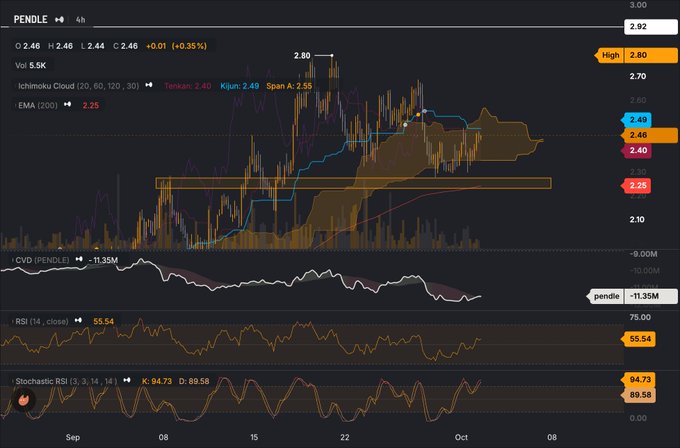This screenshot has width=680, height=448.
Task: Open Ichimoku Cloud (20, 60, 120, 30) indicator
Action: [x=78, y=86]
